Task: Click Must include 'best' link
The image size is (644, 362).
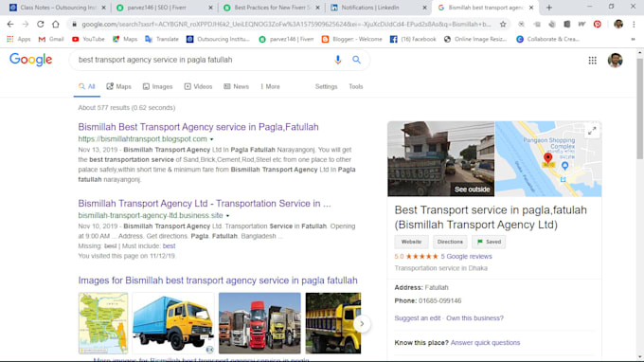Action: tap(169, 246)
